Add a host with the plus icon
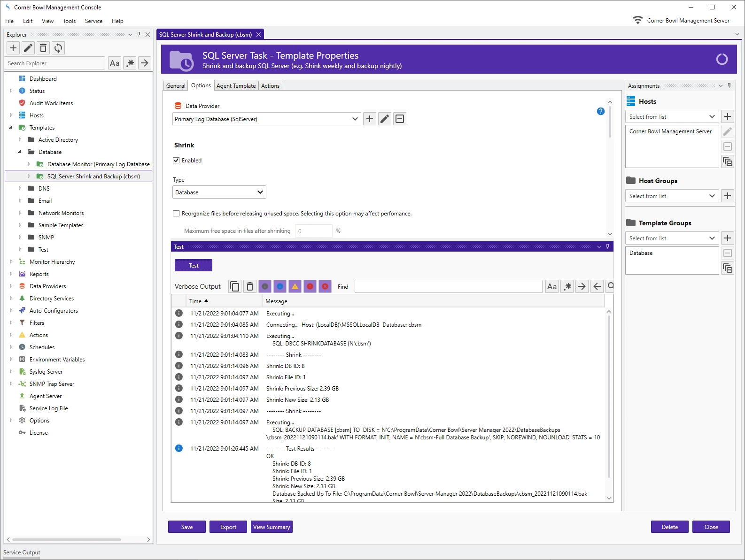The height and width of the screenshot is (560, 745). pos(727,116)
